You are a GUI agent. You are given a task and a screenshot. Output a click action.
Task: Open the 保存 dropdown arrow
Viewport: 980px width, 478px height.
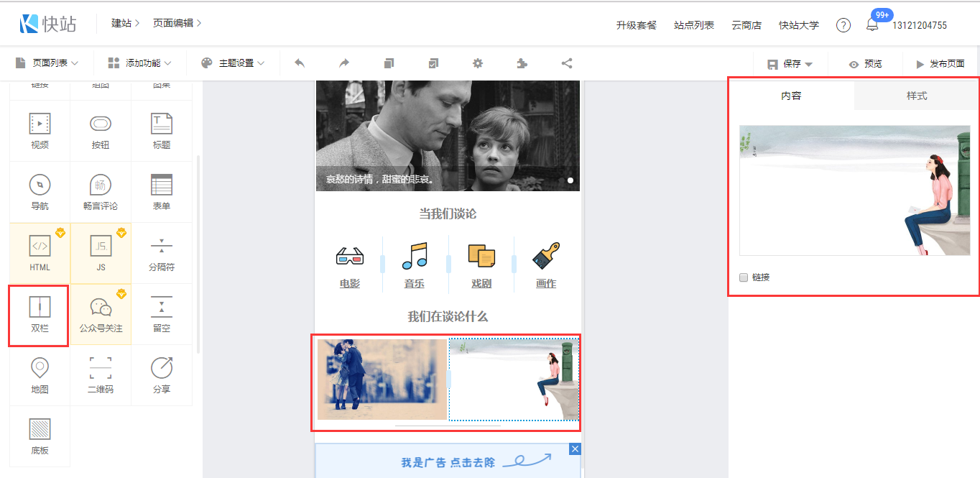[x=809, y=64]
